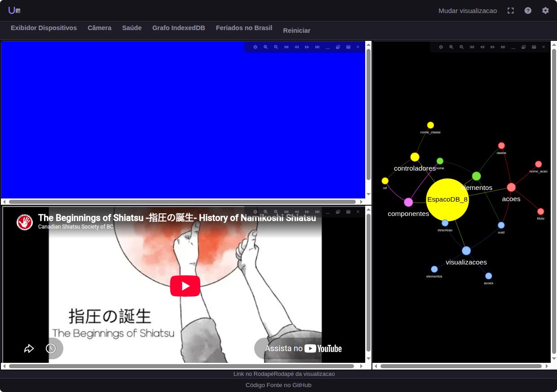Maximize icon in blue panel toolbar

point(348,47)
